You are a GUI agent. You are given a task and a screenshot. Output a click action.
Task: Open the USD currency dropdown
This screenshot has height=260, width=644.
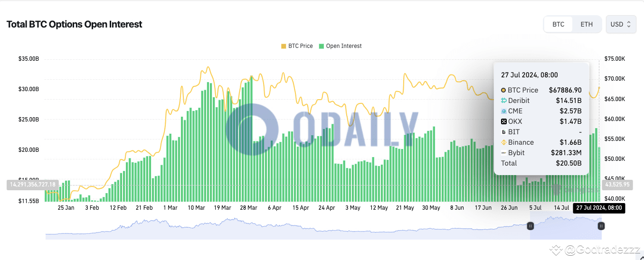621,24
